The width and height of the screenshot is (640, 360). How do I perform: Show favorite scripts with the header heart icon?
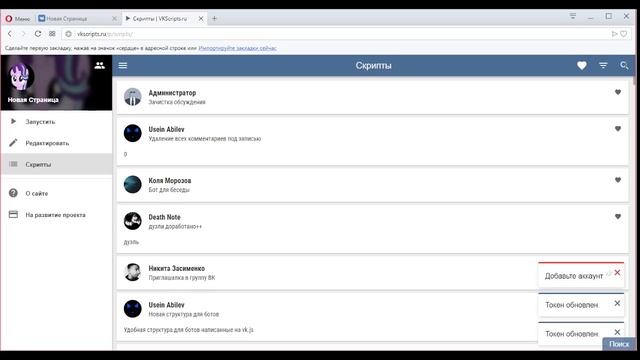coord(582,65)
